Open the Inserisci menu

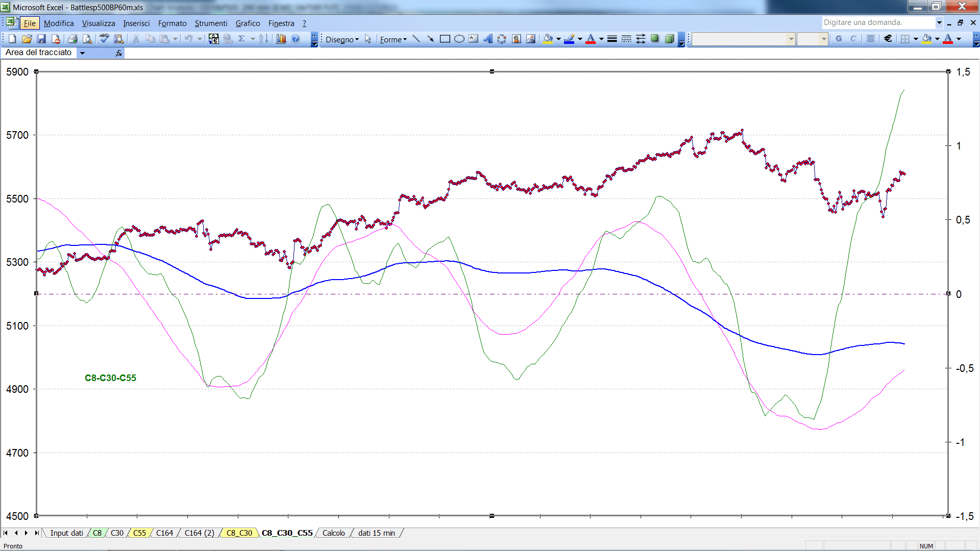pyautogui.click(x=136, y=23)
